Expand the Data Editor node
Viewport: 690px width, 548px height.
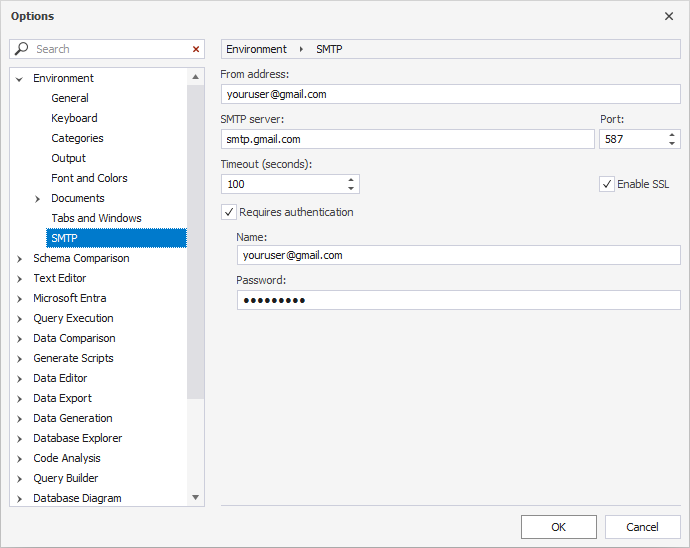[19, 379]
